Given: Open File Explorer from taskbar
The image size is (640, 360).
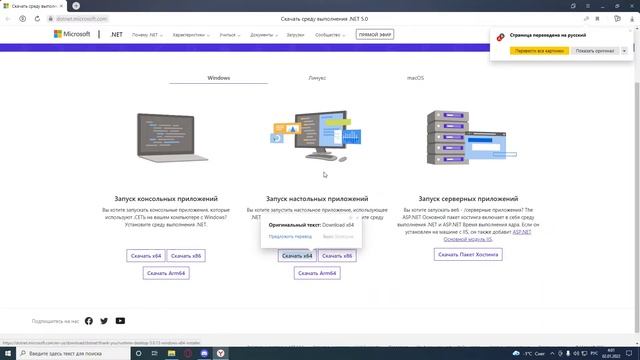Looking at the screenshot, I should click(171, 353).
